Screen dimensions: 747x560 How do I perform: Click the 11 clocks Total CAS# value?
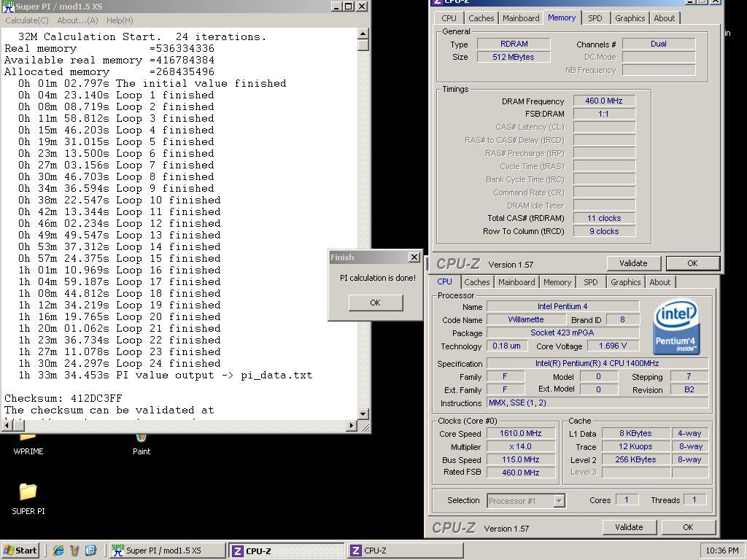click(604, 218)
